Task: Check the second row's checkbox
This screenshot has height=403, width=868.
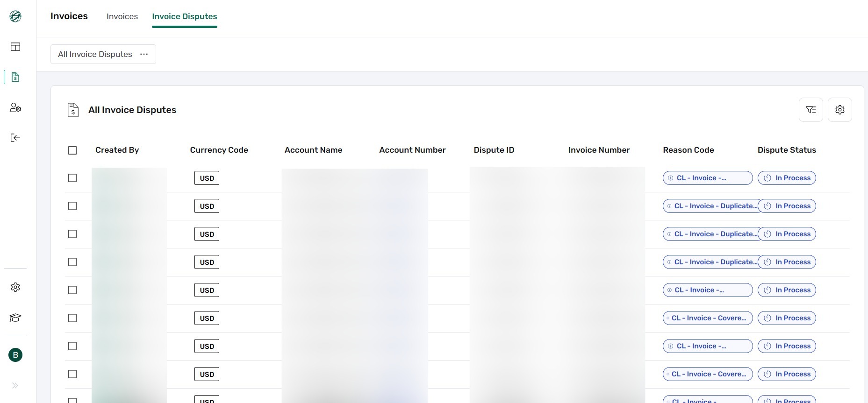Action: point(72,206)
